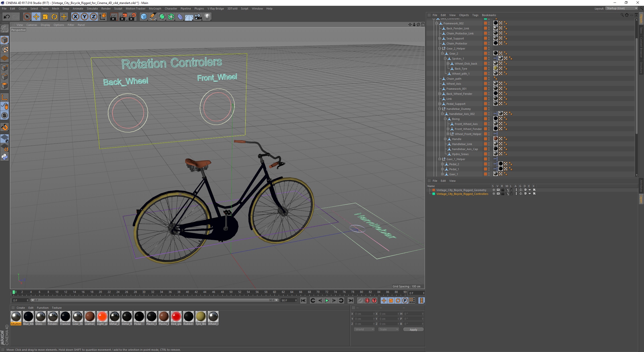
Task: Toggle Parameter keyframe recording
Action: (x=405, y=300)
